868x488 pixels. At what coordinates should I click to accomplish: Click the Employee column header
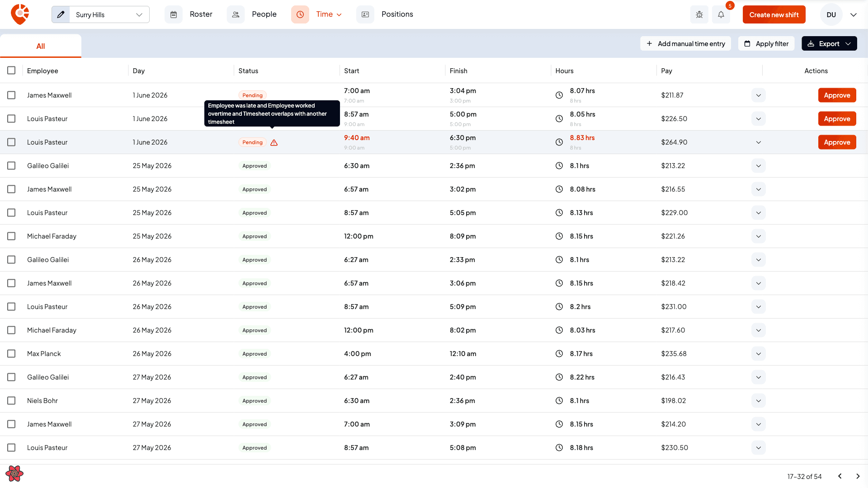click(42, 71)
